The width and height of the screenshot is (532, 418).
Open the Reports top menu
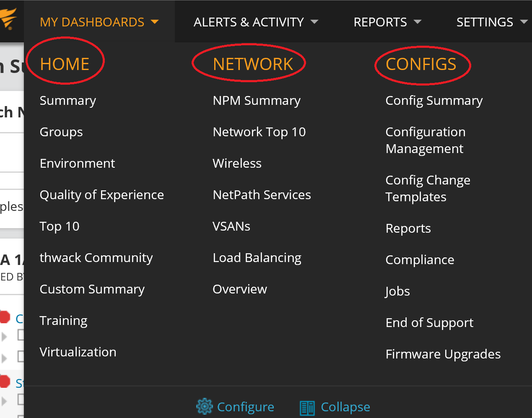pos(380,22)
